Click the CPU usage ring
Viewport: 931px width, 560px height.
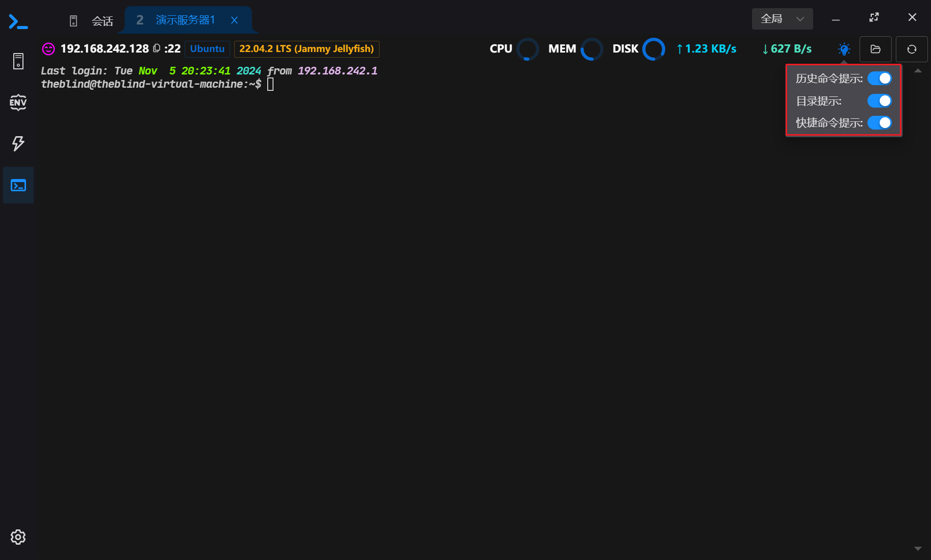point(527,49)
